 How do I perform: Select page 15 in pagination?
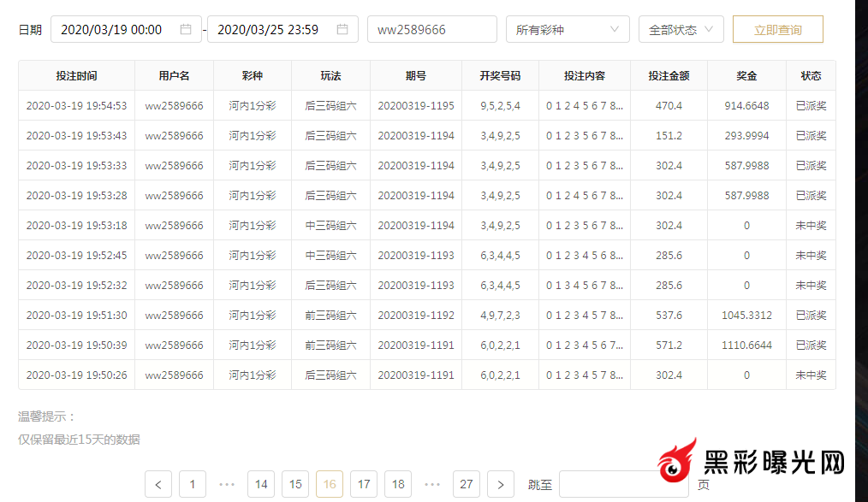tap(295, 484)
